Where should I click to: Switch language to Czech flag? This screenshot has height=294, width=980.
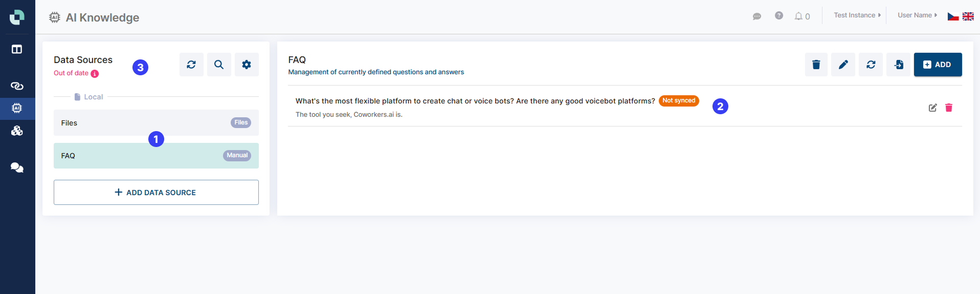click(953, 16)
